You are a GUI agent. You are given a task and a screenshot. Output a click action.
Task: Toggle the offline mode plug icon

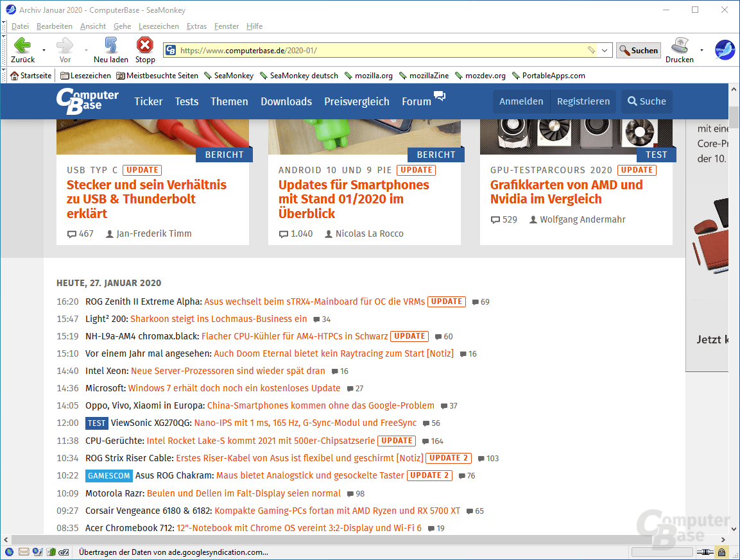[x=705, y=552]
